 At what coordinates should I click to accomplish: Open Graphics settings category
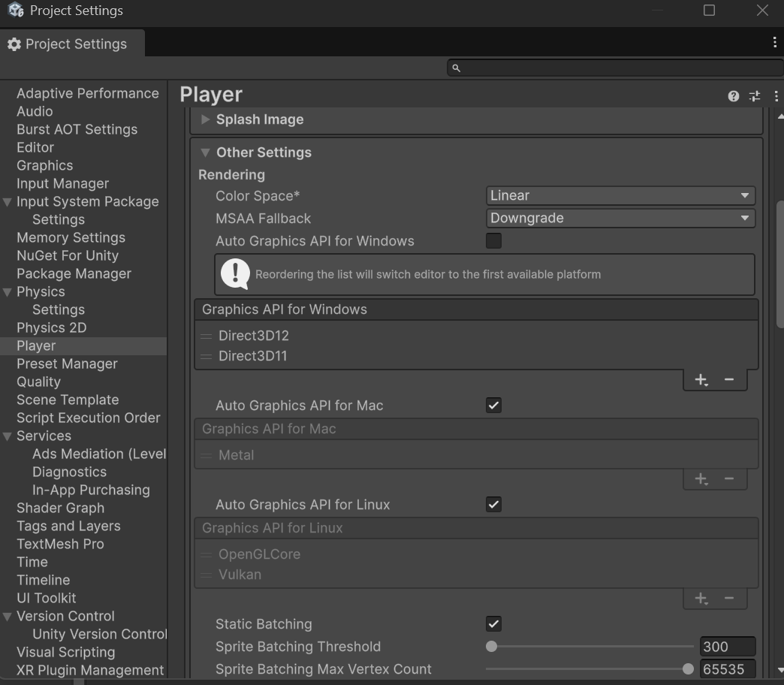pyautogui.click(x=44, y=165)
